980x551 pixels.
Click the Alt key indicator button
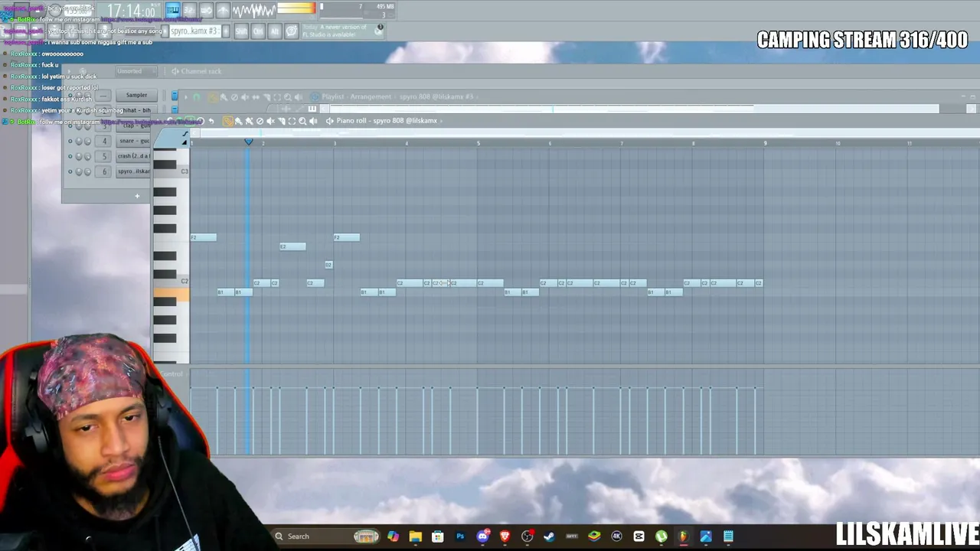click(x=275, y=31)
